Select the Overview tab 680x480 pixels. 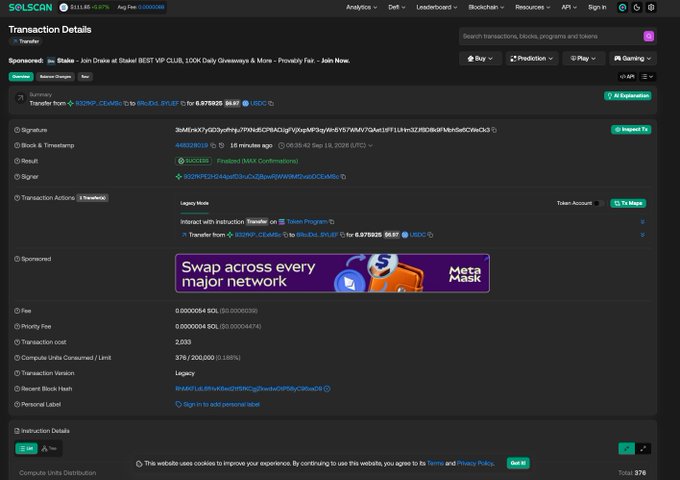coord(21,77)
